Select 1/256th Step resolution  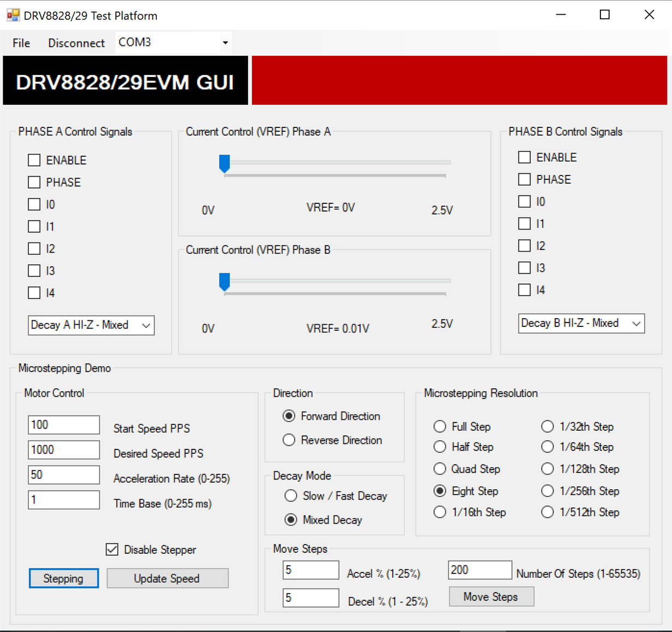tap(547, 491)
